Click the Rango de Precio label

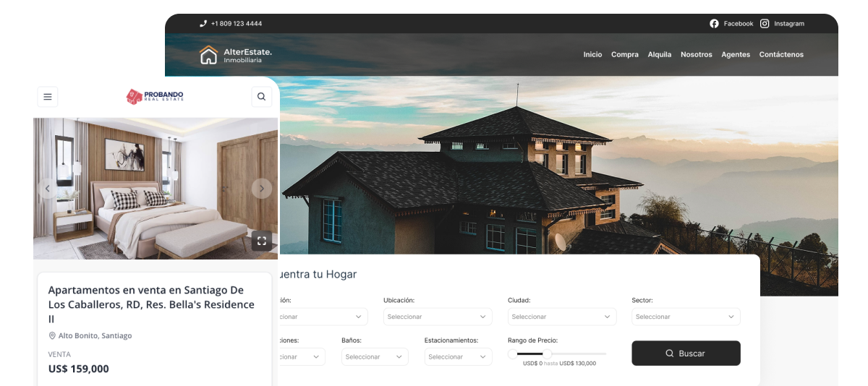tap(533, 340)
